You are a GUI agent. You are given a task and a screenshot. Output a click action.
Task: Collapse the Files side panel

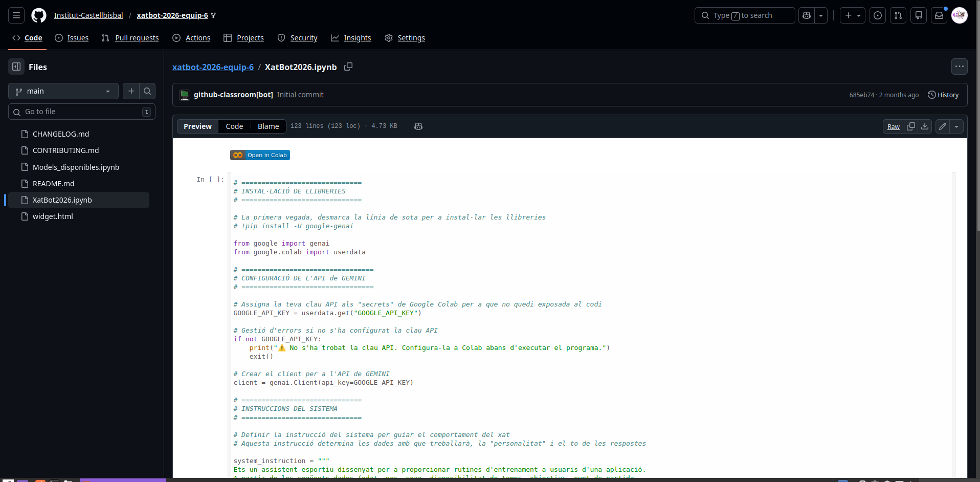(x=16, y=67)
